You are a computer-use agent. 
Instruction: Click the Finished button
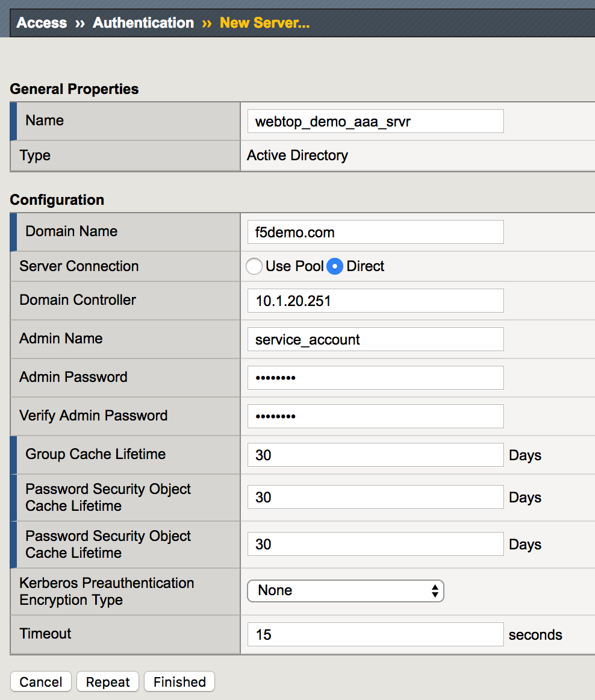[x=179, y=682]
